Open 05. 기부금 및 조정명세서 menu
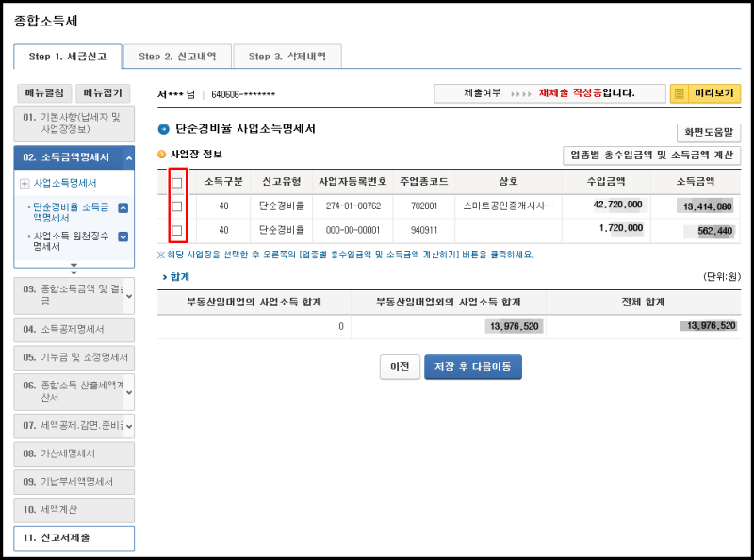754x560 pixels. (x=74, y=357)
